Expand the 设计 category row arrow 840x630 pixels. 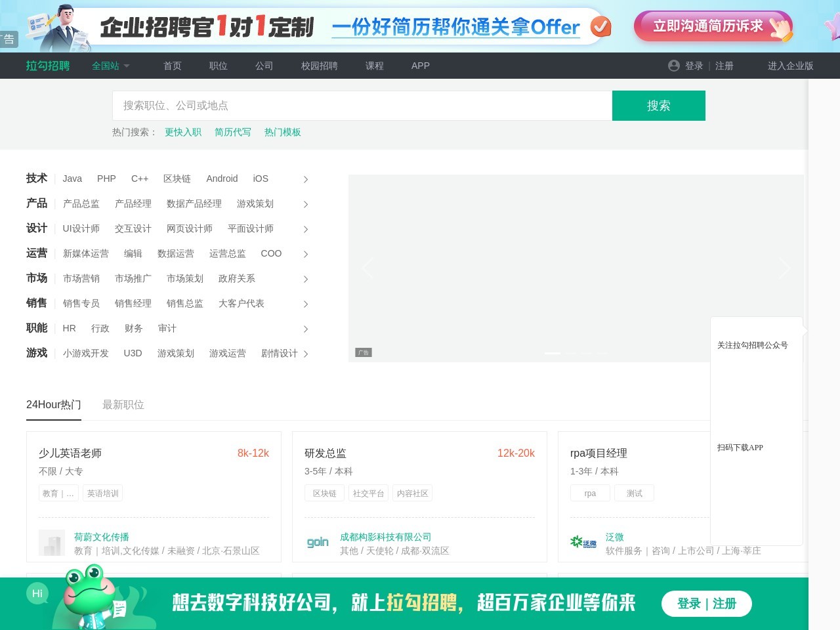305,229
